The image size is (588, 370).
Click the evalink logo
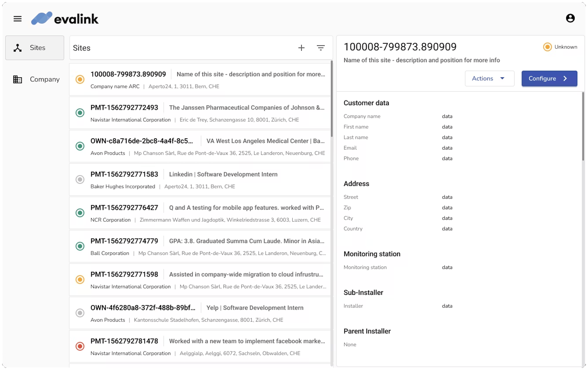(x=64, y=18)
